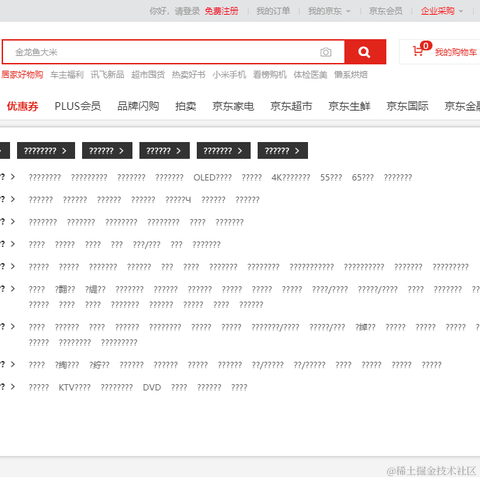Click hot keyword 超市囤货
This screenshot has width=480, height=480.
[148, 75]
